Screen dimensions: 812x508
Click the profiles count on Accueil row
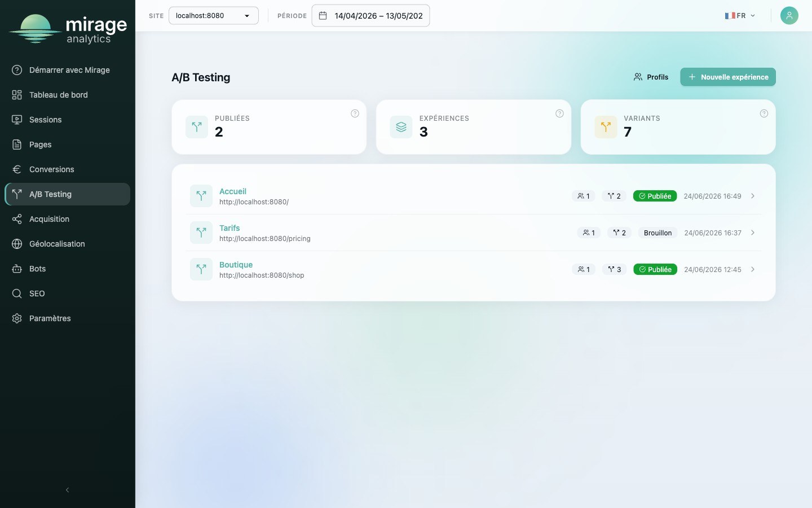coord(584,196)
